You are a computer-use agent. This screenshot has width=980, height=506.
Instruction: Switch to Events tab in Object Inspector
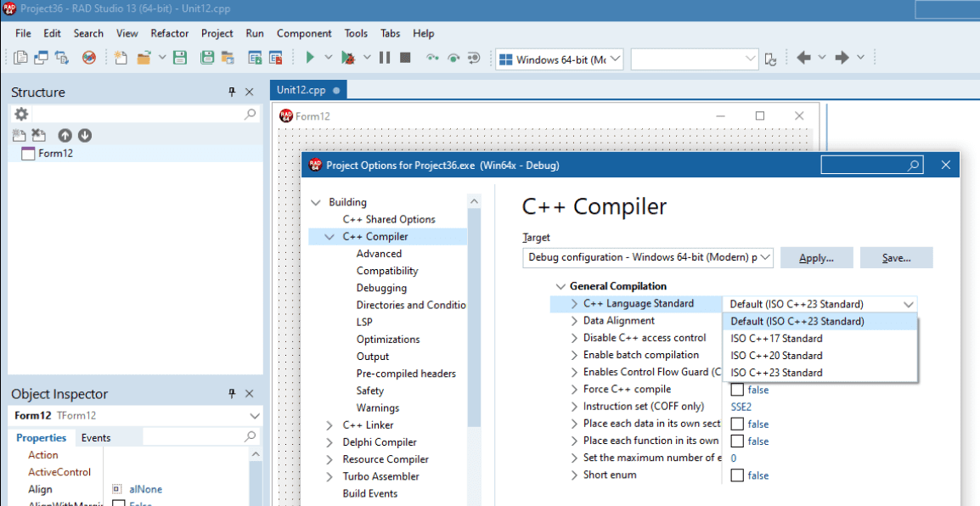click(96, 438)
